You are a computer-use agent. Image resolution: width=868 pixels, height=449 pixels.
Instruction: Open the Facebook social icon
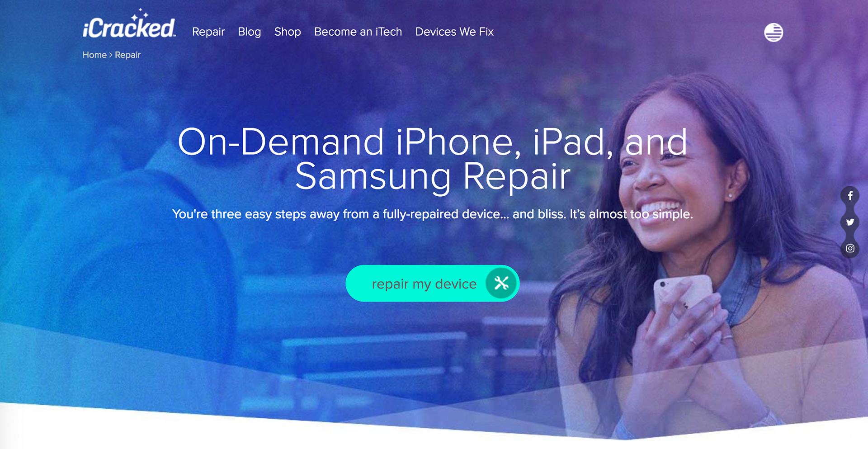(850, 196)
